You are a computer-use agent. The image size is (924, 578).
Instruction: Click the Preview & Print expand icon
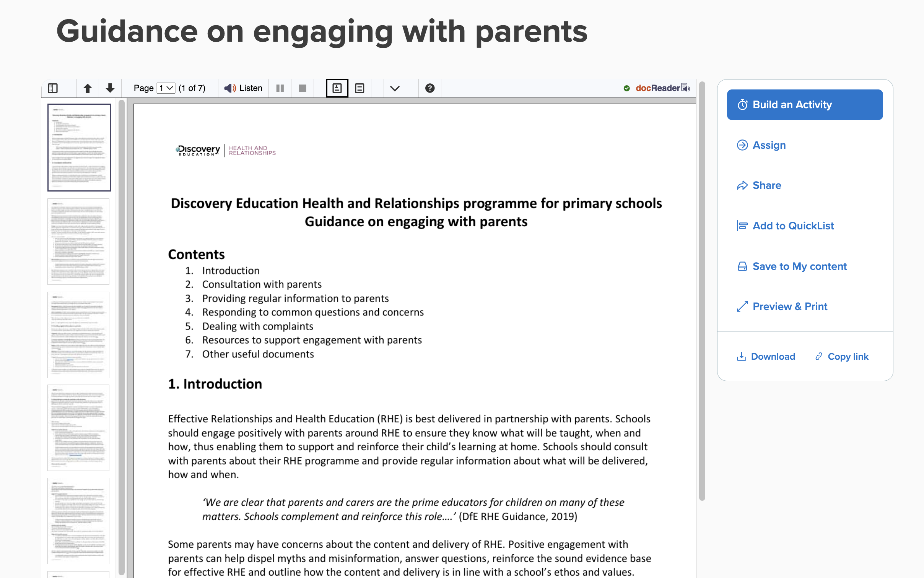742,307
